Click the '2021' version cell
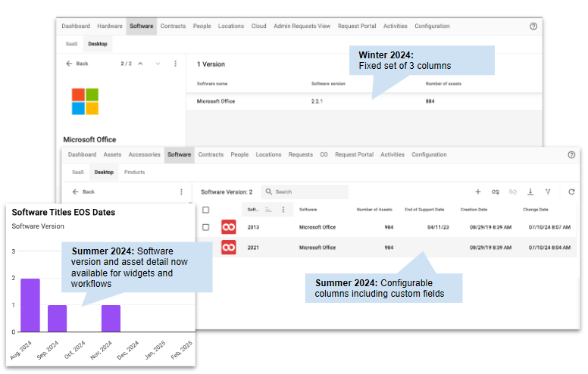 (x=253, y=248)
